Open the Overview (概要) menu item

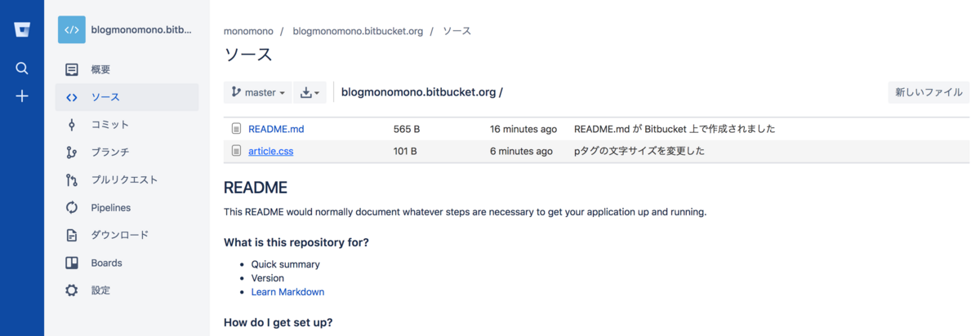(100, 70)
